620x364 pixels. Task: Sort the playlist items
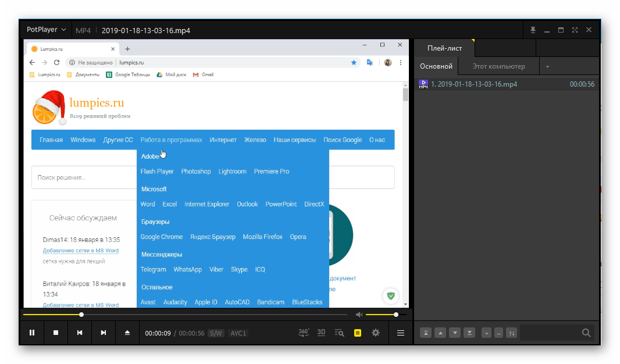(512, 333)
